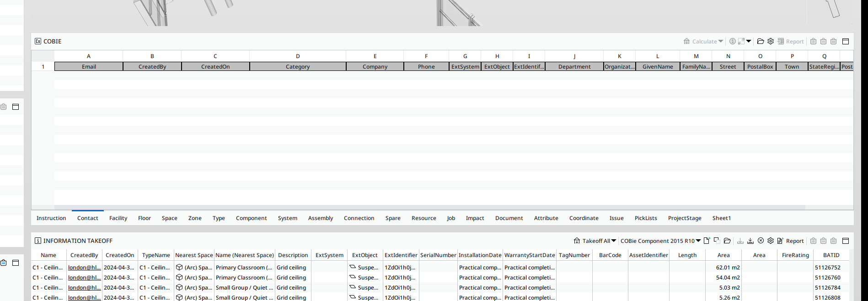Click the 62.01 m2 area cell
The image size is (868, 301).
pyautogui.click(x=723, y=268)
